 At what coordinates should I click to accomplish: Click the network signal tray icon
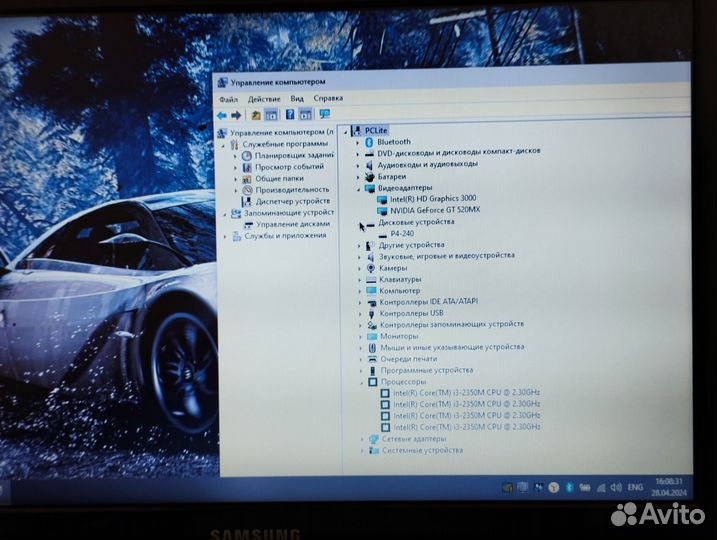tap(601, 488)
